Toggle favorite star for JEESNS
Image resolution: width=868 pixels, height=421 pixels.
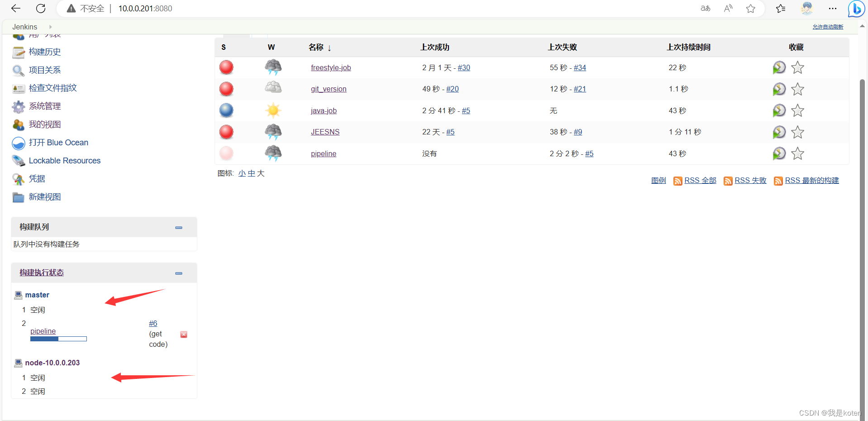[x=797, y=132]
